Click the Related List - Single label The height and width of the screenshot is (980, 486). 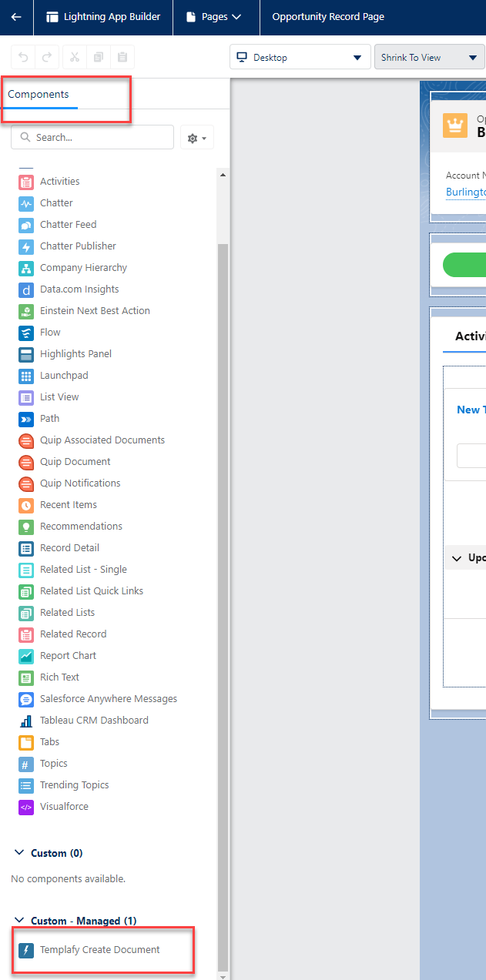pyautogui.click(x=83, y=570)
